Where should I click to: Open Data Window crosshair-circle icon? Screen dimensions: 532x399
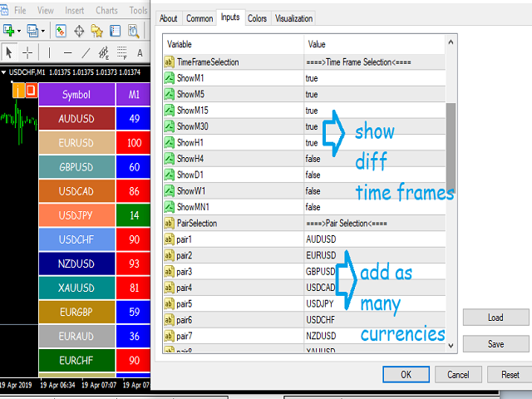pos(79,31)
